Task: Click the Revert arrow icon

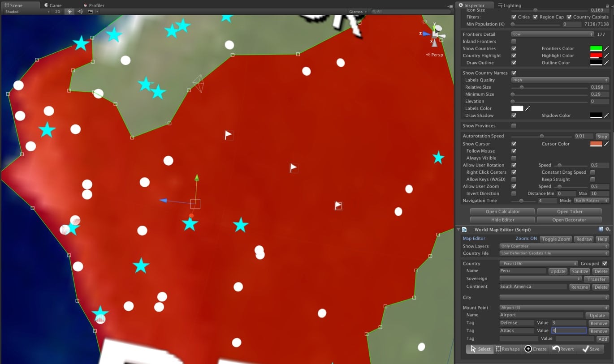Action: coord(556,349)
